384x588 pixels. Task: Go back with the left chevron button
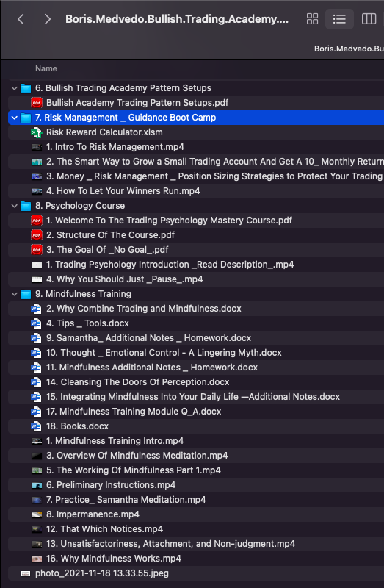[x=21, y=19]
